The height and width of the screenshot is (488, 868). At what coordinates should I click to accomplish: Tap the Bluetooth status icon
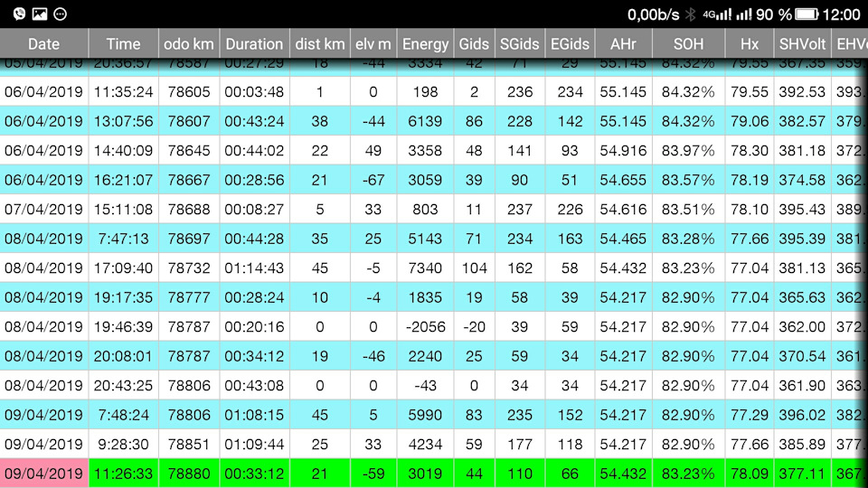click(690, 14)
